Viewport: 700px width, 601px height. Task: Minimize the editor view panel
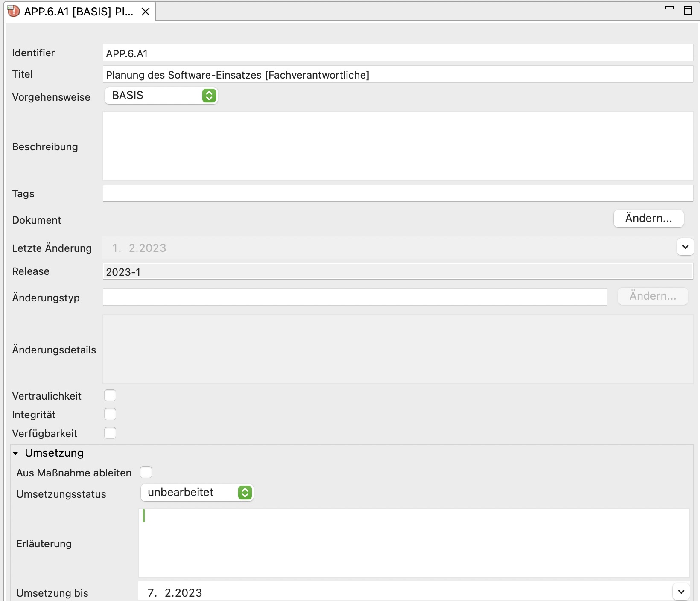pyautogui.click(x=669, y=8)
